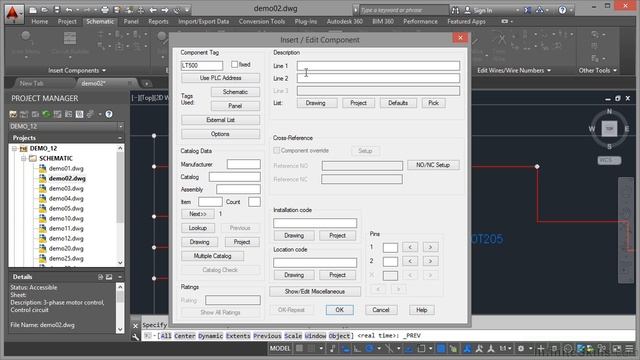Click the title bar Help question mark icon
This screenshot has width=640, height=360.
pos(562,10)
